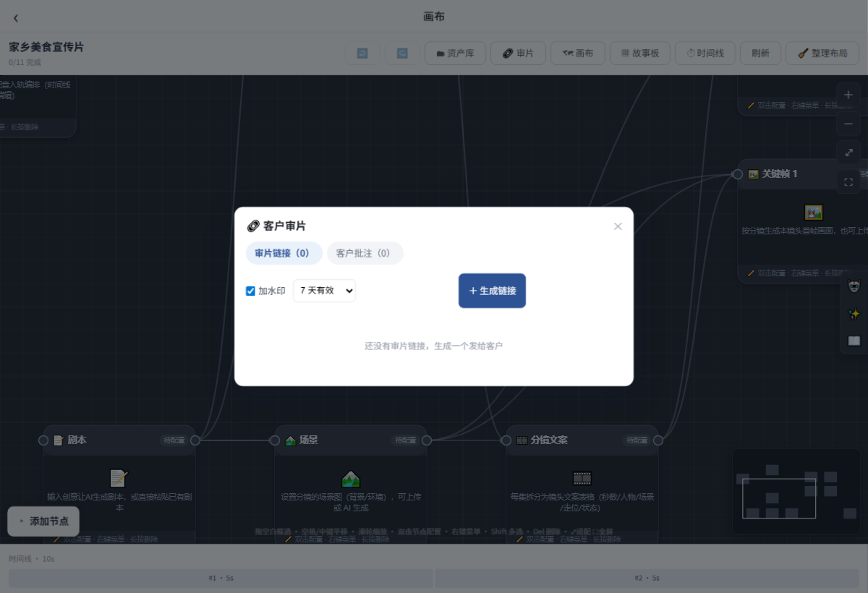Select the 场景 node title

pos(309,440)
